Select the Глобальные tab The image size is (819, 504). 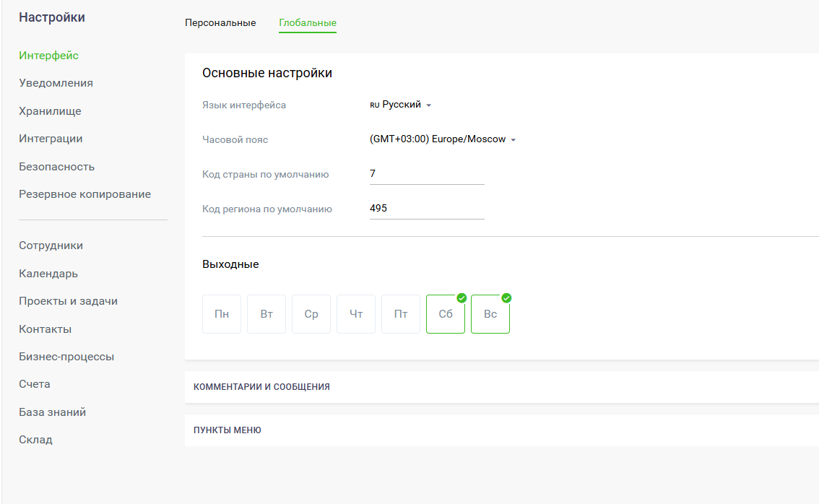(x=308, y=23)
